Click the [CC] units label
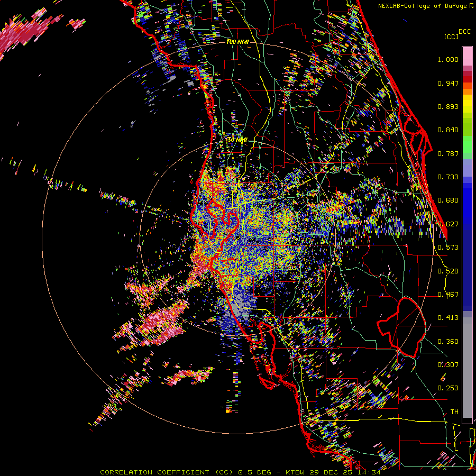This screenshot has width=476, height=476. pos(451,36)
